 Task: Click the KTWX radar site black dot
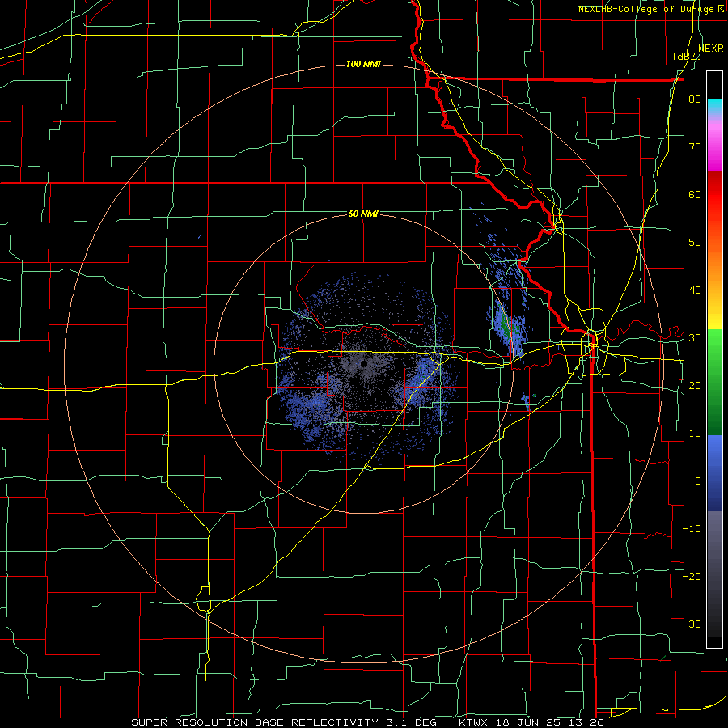364,364
